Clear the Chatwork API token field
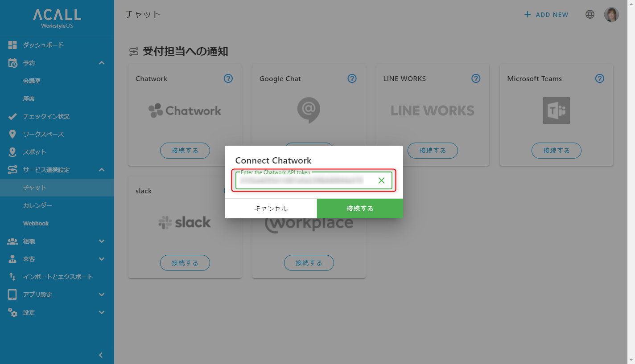 pos(381,180)
